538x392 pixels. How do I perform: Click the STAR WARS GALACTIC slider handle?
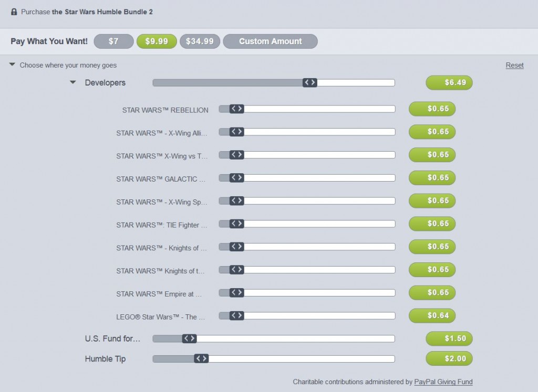tap(237, 178)
